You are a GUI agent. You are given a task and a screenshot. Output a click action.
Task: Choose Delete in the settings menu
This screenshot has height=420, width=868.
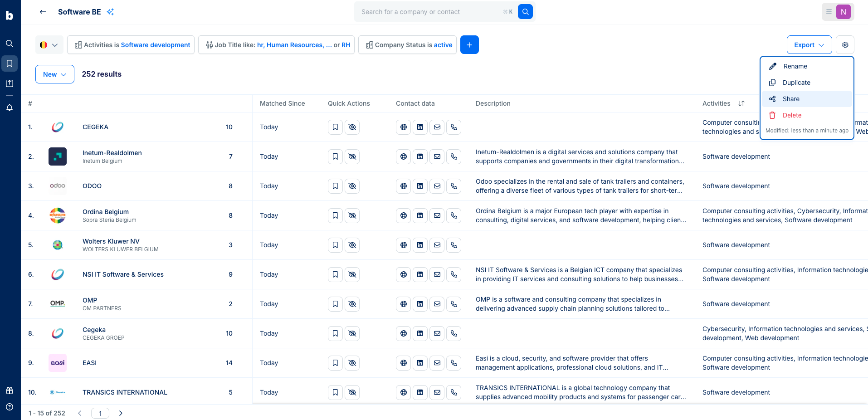[x=807, y=115]
